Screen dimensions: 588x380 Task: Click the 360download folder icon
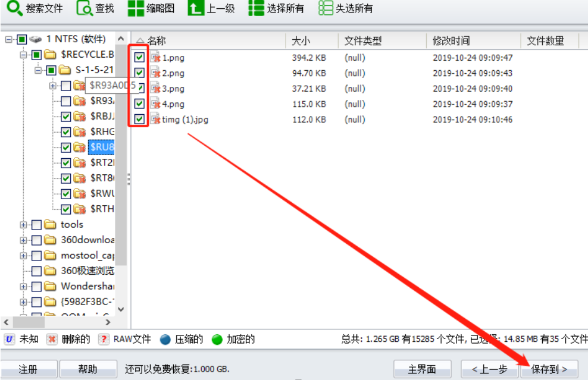pyautogui.click(x=50, y=240)
